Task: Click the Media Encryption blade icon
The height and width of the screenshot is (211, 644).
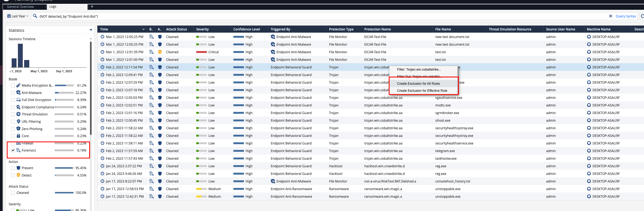Action: [18, 85]
